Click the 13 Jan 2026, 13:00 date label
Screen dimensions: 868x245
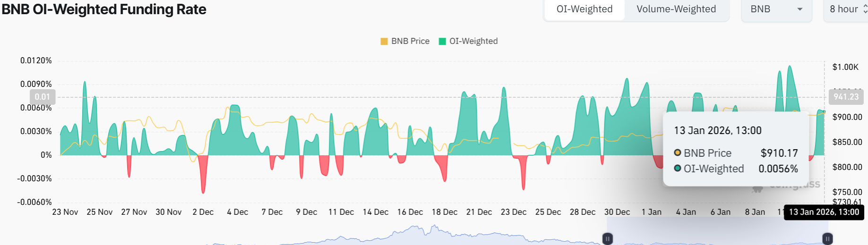click(824, 212)
